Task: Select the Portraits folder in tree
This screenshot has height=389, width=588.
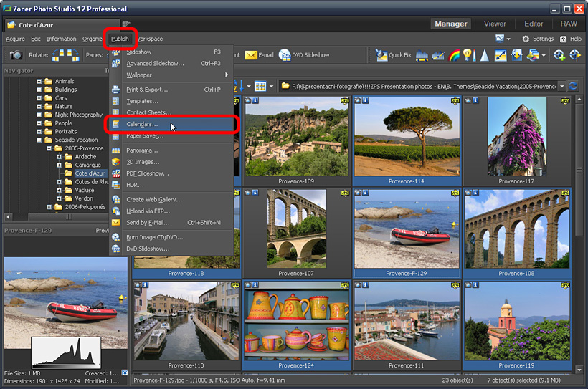Action: (66, 132)
